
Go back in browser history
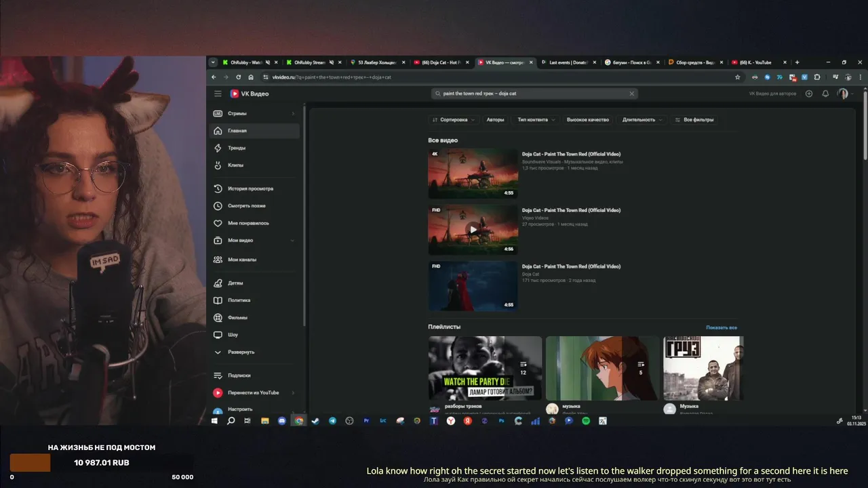coord(214,77)
